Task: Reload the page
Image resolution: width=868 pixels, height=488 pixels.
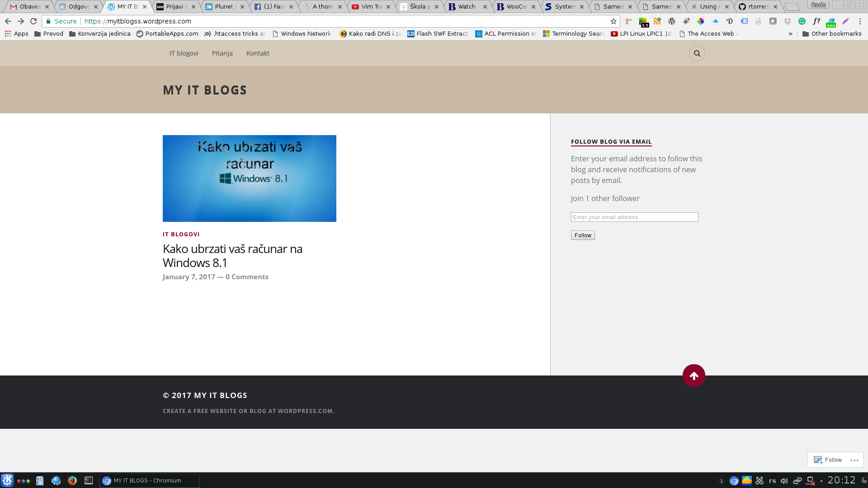Action: [33, 21]
